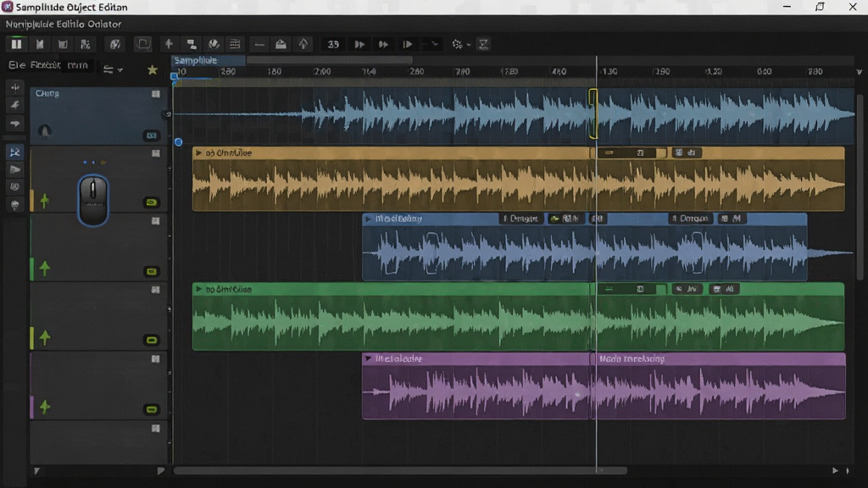Select the third left sidebar tool
868x488 pixels.
[15, 124]
